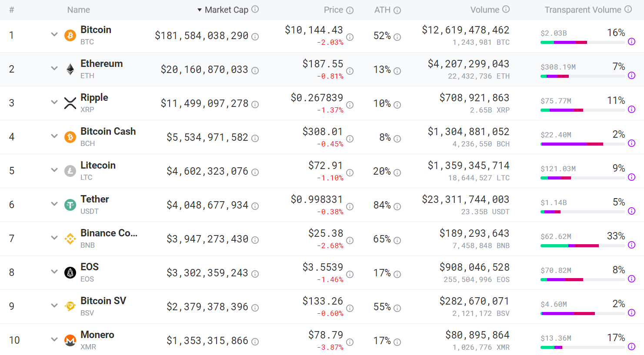Open the Bitcoin Cash coin link
This screenshot has width=644, height=355.
pyautogui.click(x=108, y=131)
